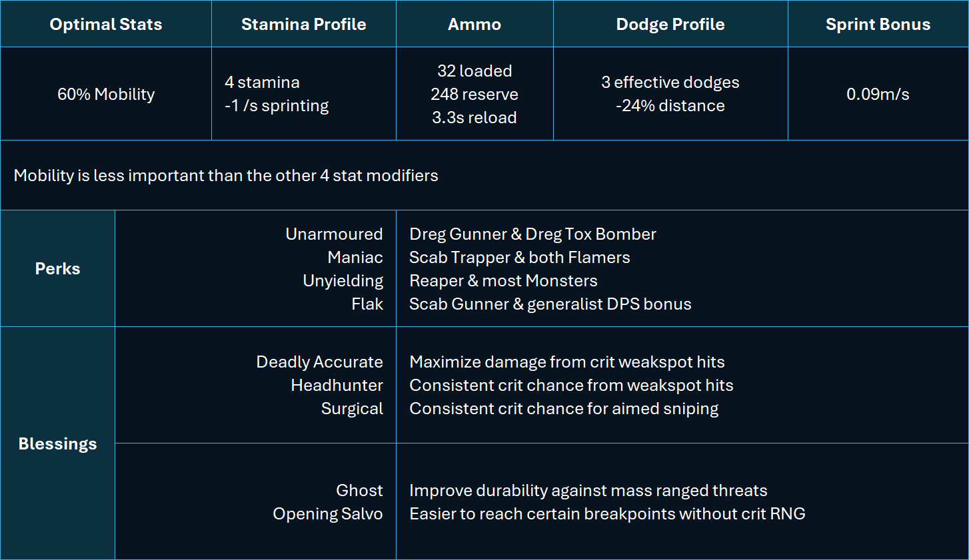Select the Deadly Accurate blessing
Screen dimensions: 969x560
tap(319, 362)
